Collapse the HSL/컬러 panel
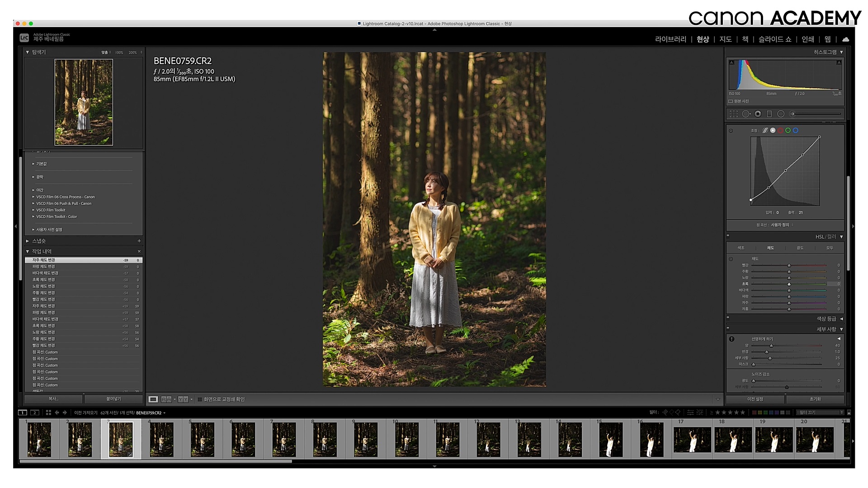 (x=841, y=237)
